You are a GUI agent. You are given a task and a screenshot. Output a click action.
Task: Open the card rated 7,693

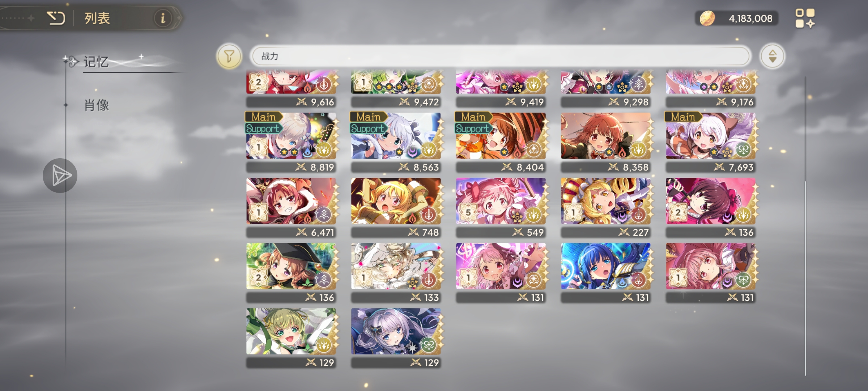(711, 142)
